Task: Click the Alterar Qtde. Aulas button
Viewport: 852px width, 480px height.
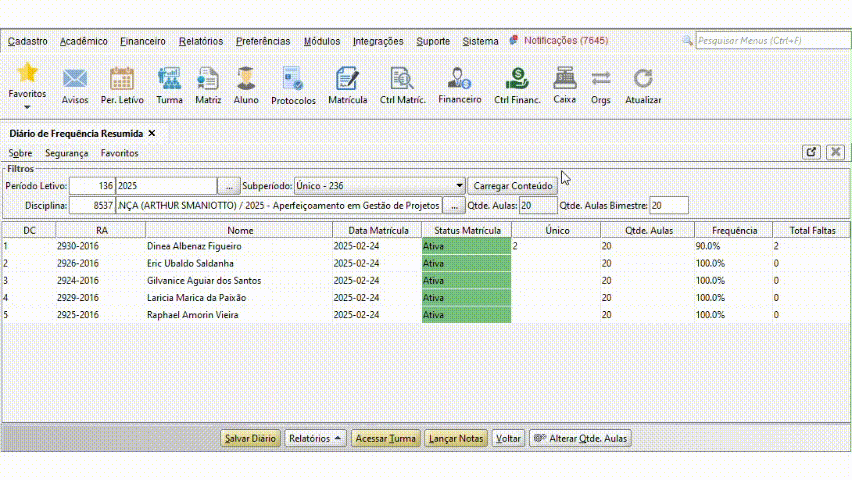Action: pos(580,438)
